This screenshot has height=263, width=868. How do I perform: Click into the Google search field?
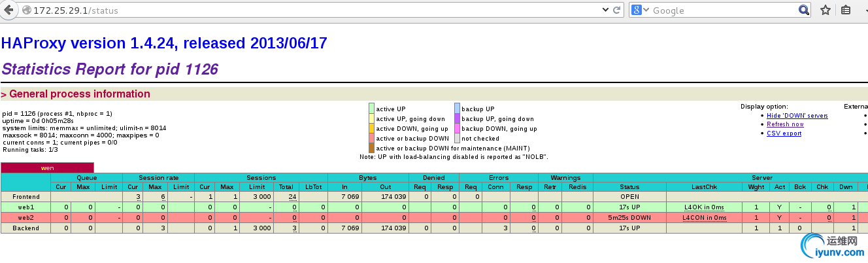[724, 10]
